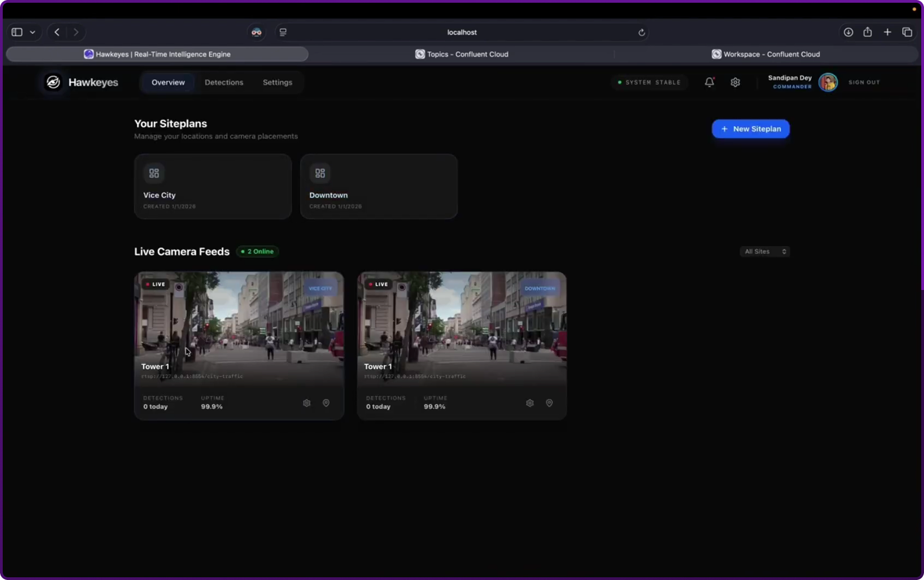Open the Share menu
The image size is (924, 580).
click(x=867, y=32)
